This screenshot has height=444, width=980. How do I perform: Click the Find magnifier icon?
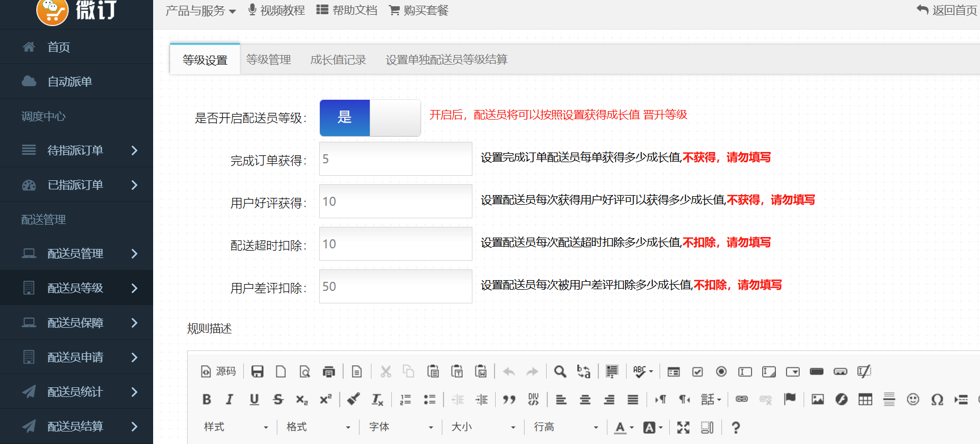(560, 371)
